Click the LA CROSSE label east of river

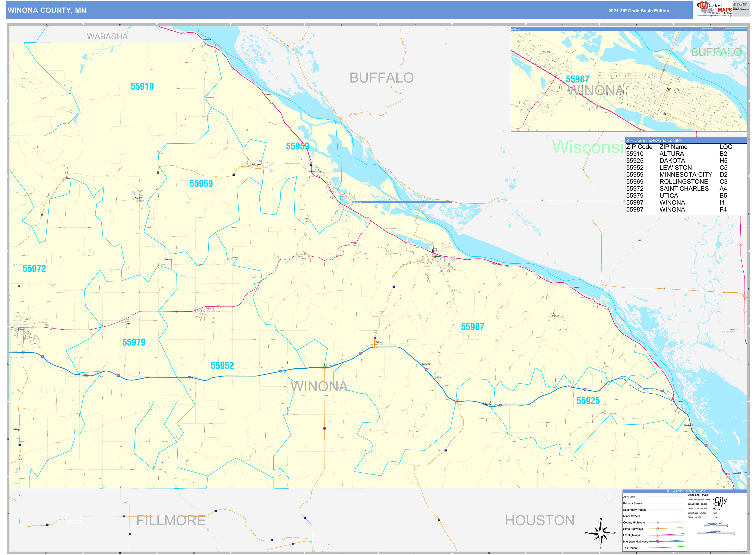point(728,332)
